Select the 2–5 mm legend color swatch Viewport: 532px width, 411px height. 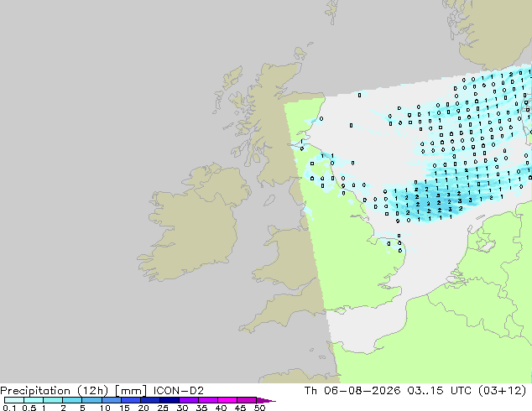[72, 400]
